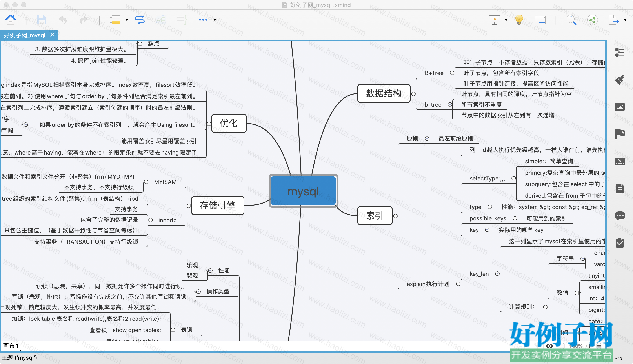Select the 叶子节点，包含所有索引字段 subtopic
The image size is (633, 364).
tap(501, 73)
